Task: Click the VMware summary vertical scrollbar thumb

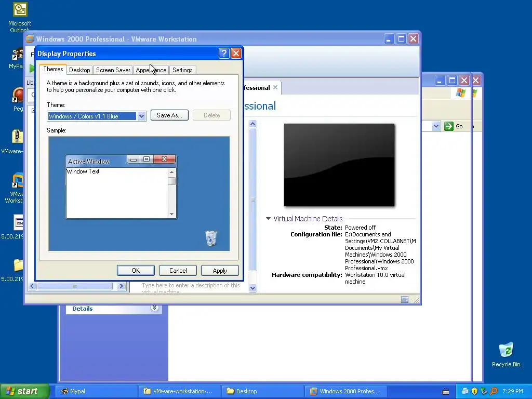Action: [x=253, y=199]
